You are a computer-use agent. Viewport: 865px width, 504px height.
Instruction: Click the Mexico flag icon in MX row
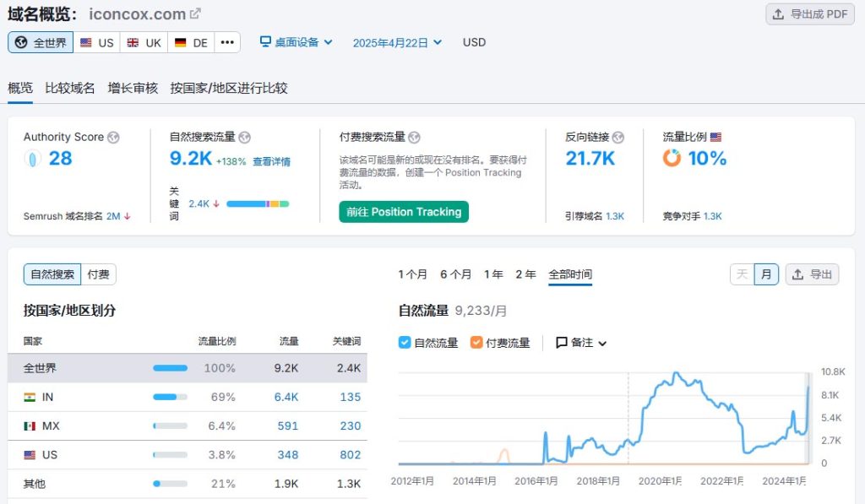click(x=30, y=425)
